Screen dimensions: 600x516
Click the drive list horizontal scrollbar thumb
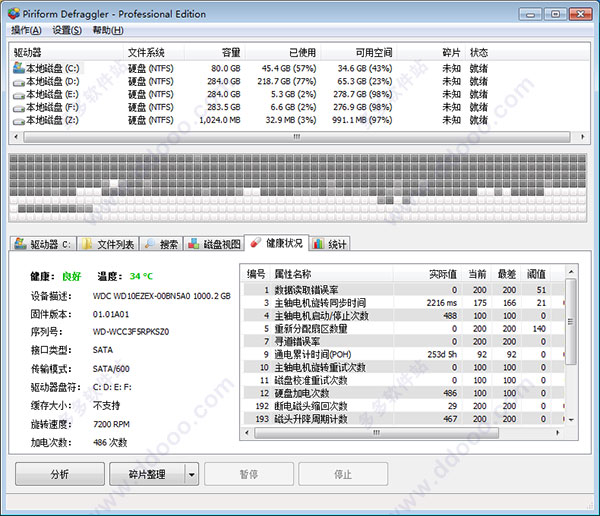coord(297,137)
